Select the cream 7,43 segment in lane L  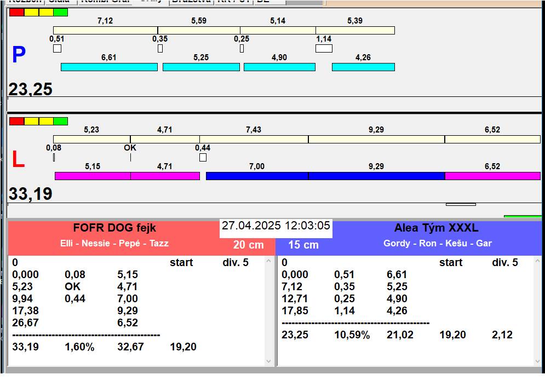[254, 139]
